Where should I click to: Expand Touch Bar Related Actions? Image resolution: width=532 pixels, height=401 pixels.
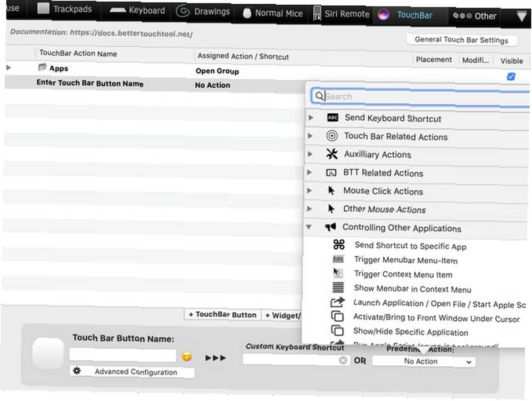tap(310, 136)
